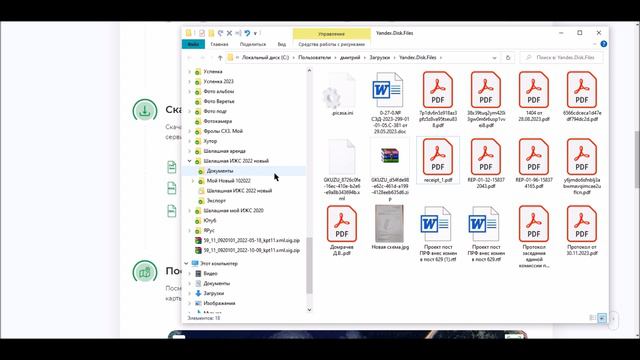This screenshot has height=360, width=640.
Task: Select the Word document dated 29.05.2023.doc
Action: (x=387, y=90)
